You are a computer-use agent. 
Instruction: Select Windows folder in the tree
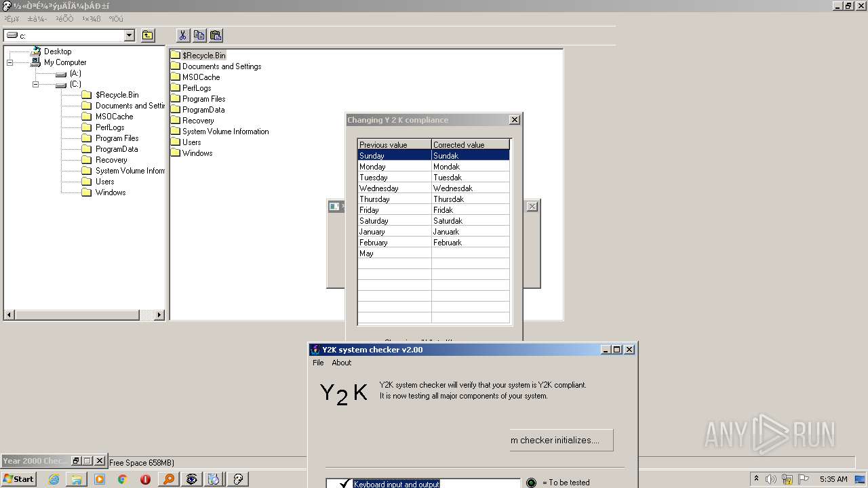(111, 192)
